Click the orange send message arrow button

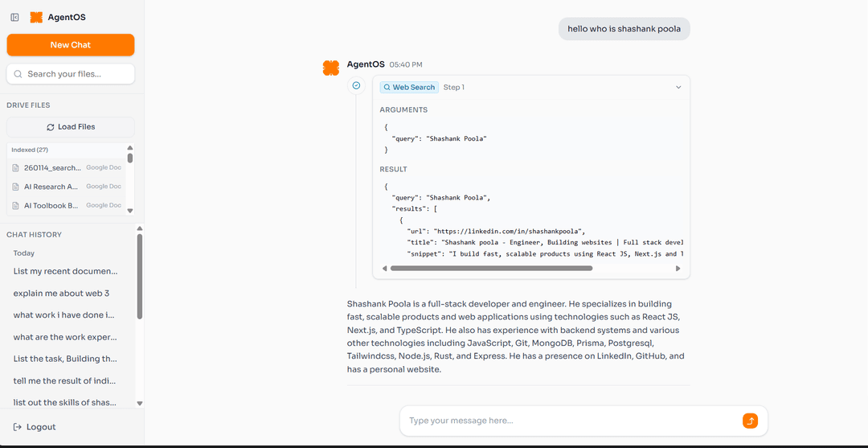click(749, 421)
